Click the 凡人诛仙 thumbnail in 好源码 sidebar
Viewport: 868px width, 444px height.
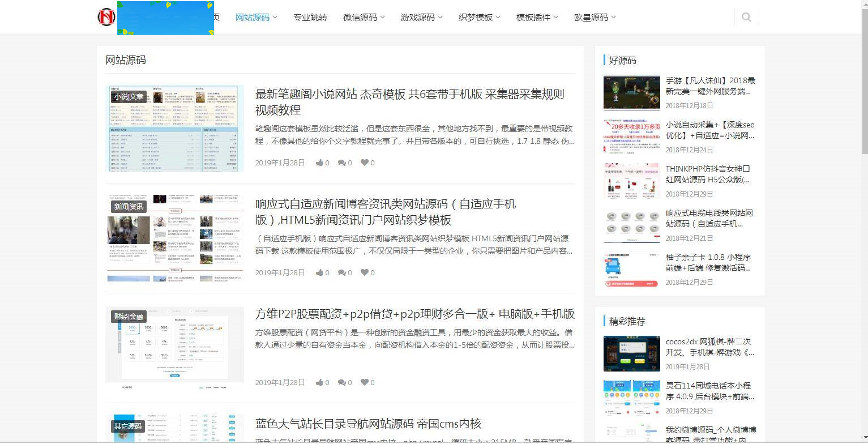(631, 92)
